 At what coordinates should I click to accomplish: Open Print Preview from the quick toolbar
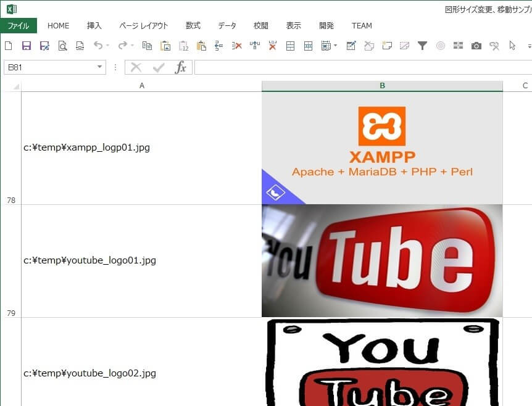point(62,46)
